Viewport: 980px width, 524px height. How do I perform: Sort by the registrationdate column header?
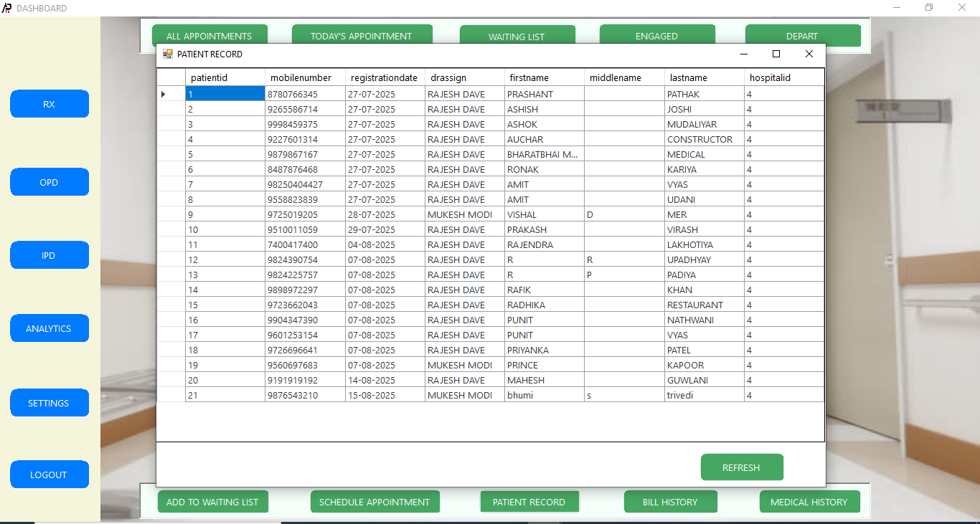(384, 77)
